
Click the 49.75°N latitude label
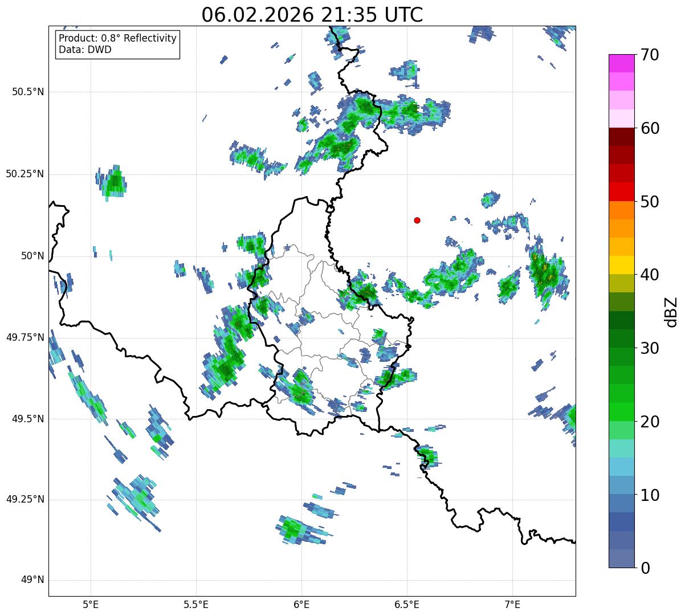25,337
